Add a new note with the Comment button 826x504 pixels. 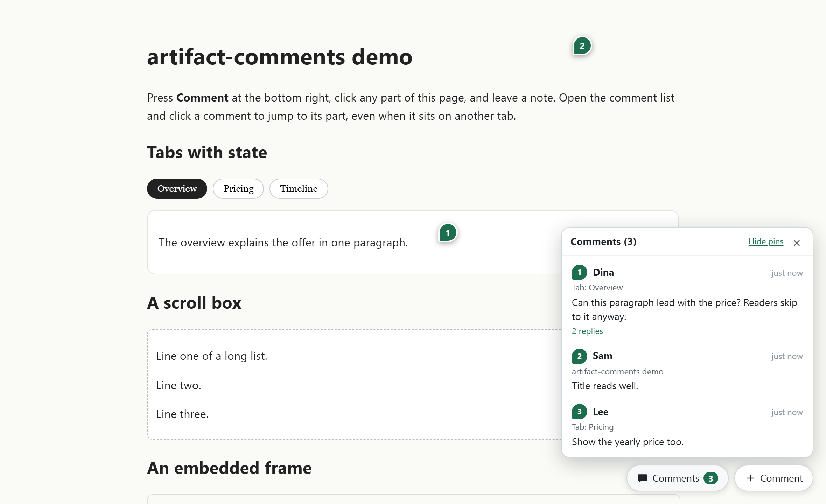tap(773, 478)
